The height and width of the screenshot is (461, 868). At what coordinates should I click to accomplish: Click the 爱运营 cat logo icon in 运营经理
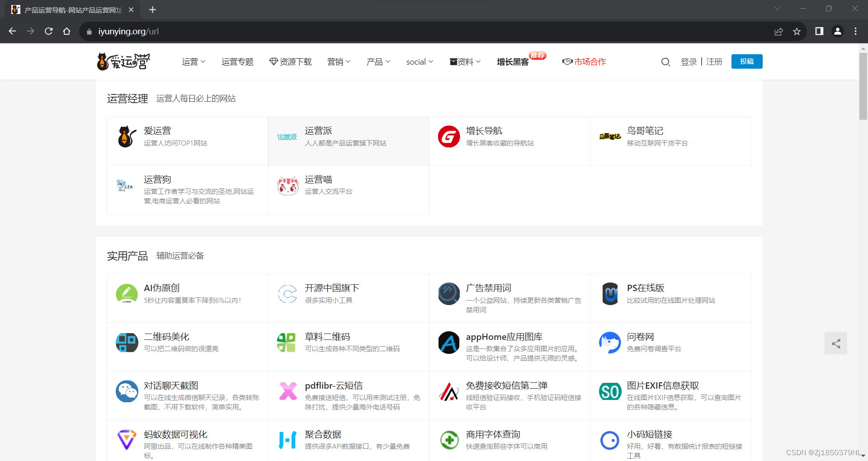click(x=127, y=136)
